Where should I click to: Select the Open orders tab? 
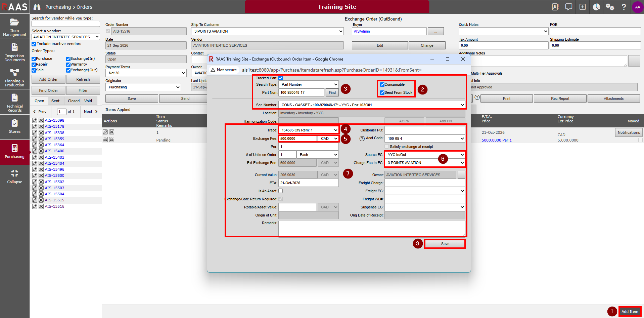pos(39,101)
